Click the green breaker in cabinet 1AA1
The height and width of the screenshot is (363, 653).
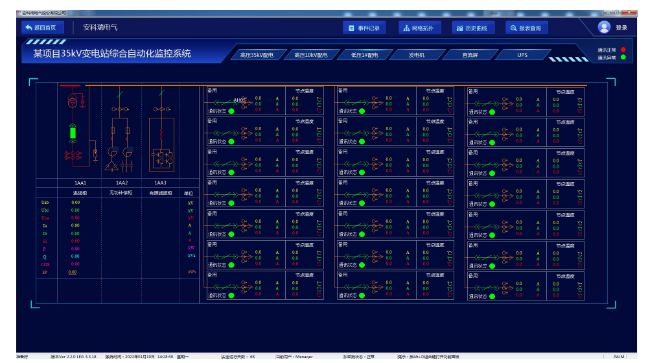(73, 133)
